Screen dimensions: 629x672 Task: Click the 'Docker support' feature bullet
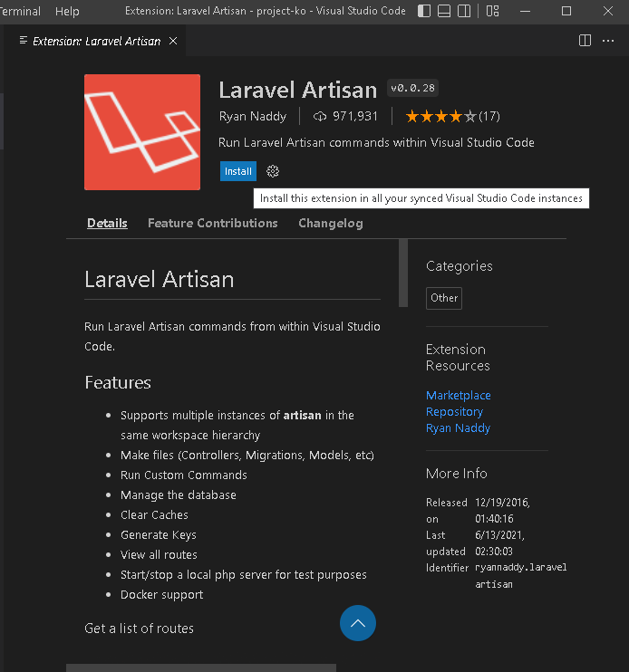click(x=161, y=594)
